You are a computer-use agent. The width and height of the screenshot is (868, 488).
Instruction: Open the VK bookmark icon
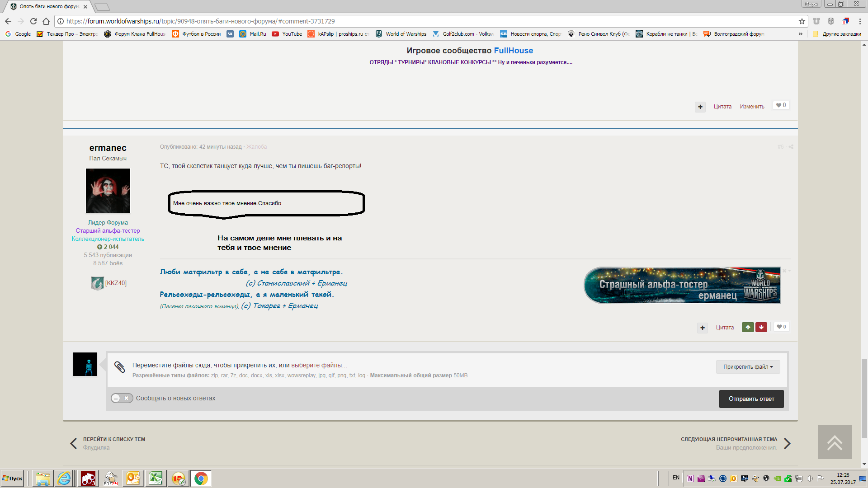[230, 34]
